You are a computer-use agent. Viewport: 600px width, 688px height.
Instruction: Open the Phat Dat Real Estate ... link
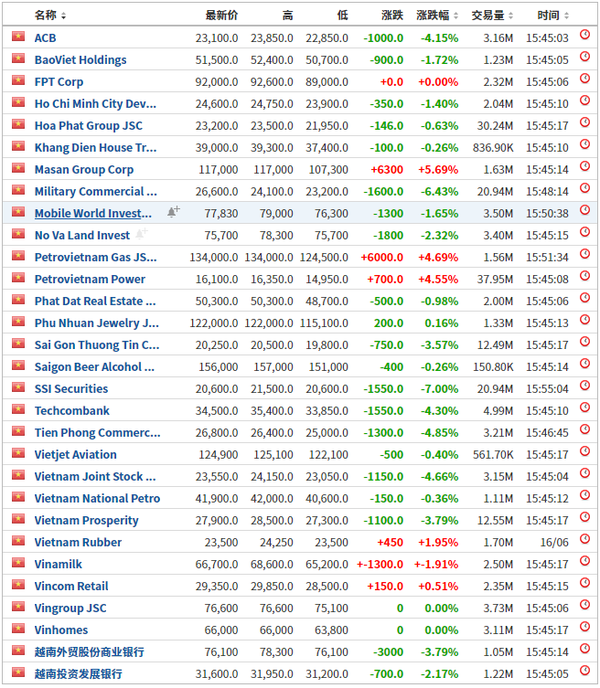(95, 301)
